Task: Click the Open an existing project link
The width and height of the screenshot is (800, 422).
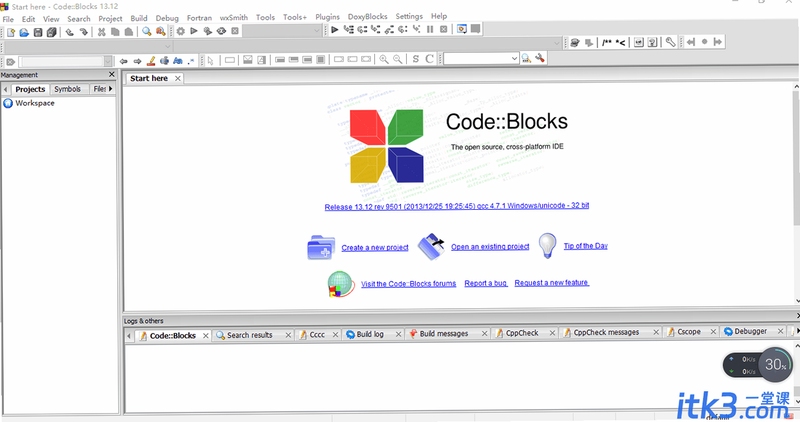Action: pos(490,246)
